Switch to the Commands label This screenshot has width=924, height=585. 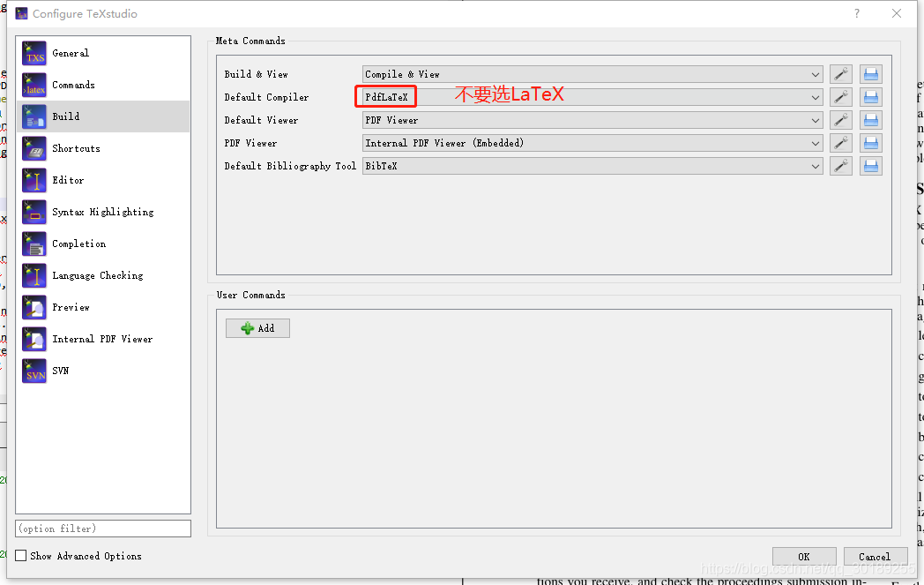[74, 85]
